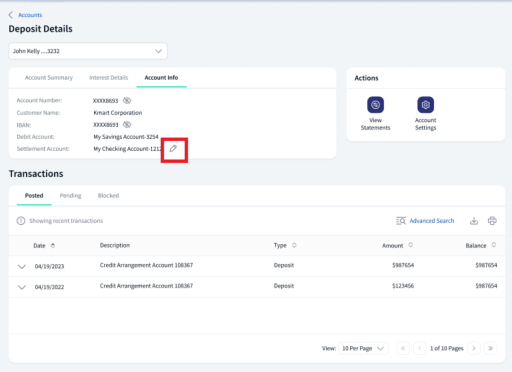The height and width of the screenshot is (372, 512).
Task: Click the Advanced Search magnifier icon
Action: point(401,221)
